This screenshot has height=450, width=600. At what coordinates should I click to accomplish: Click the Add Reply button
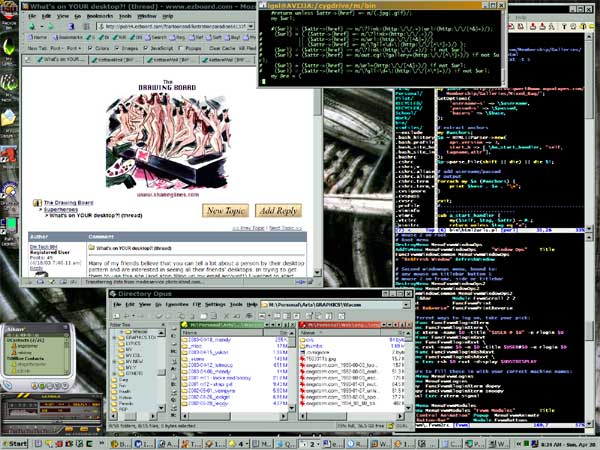(x=279, y=210)
